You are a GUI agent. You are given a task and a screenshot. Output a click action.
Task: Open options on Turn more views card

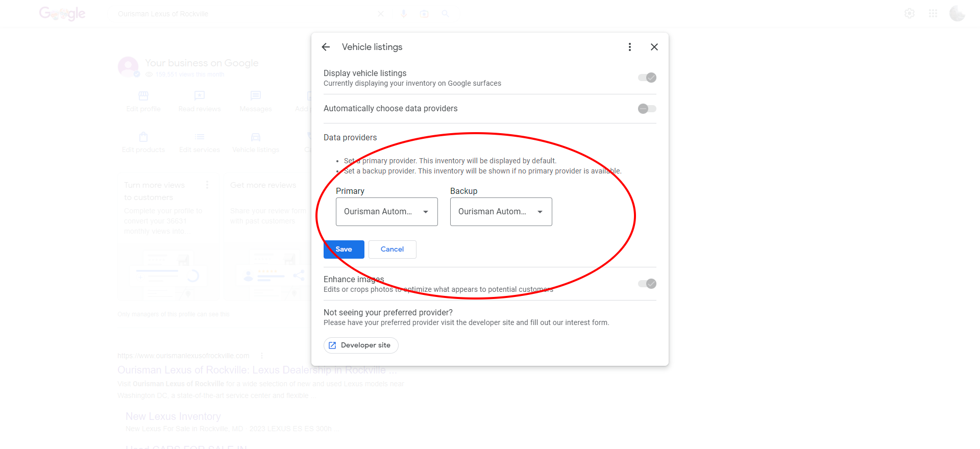click(207, 185)
